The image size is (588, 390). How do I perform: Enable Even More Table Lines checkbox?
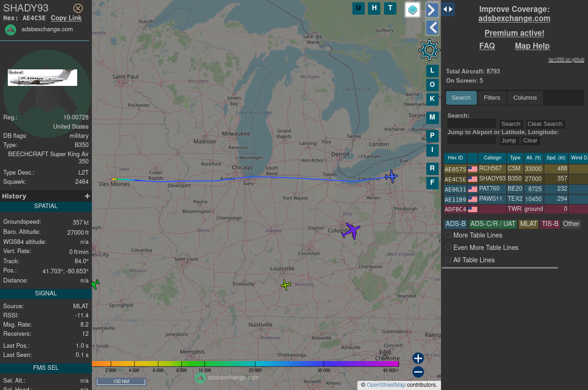(x=448, y=247)
